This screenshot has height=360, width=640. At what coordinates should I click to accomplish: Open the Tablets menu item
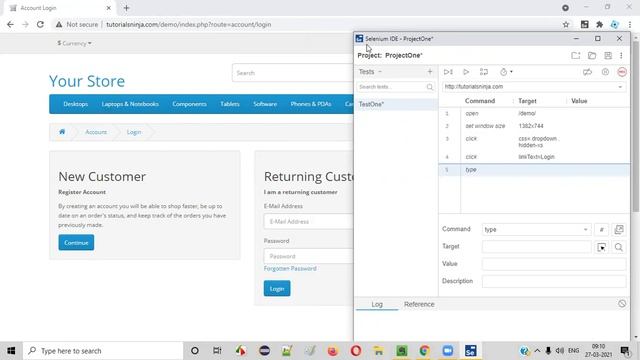230,104
